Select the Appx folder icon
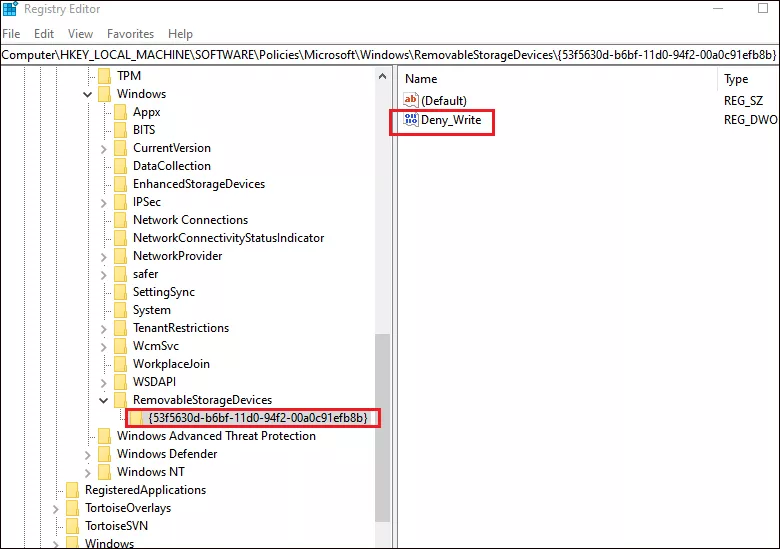The height and width of the screenshot is (549, 780). [x=120, y=112]
